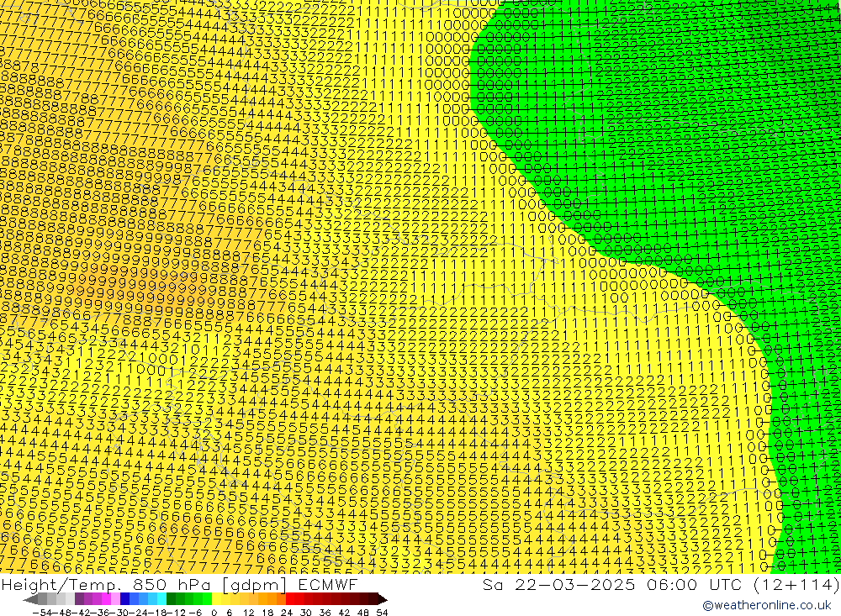Click the Height/Temp. 850 hPa [gdpm] ECMWF title
The width and height of the screenshot is (841, 616).
179,584
